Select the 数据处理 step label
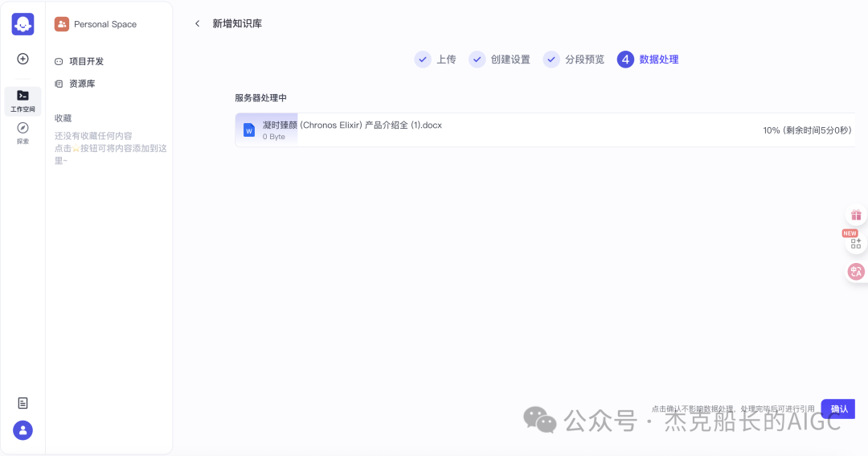Screen dimensions: 868x456 [659, 60]
